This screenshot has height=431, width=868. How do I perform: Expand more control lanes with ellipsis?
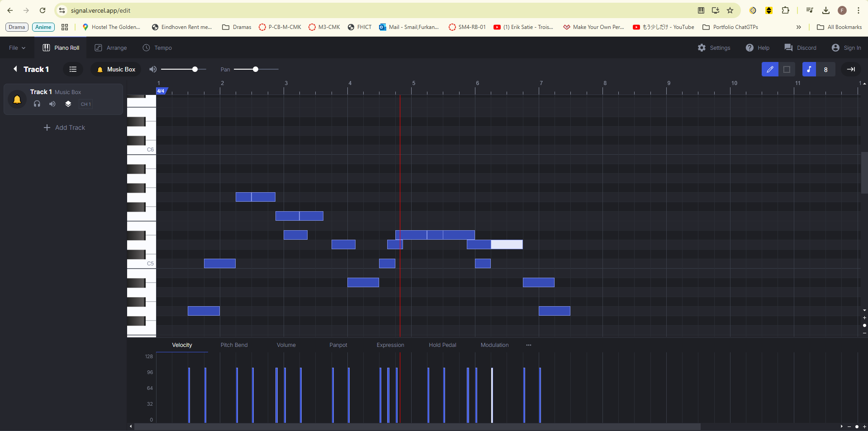point(529,345)
